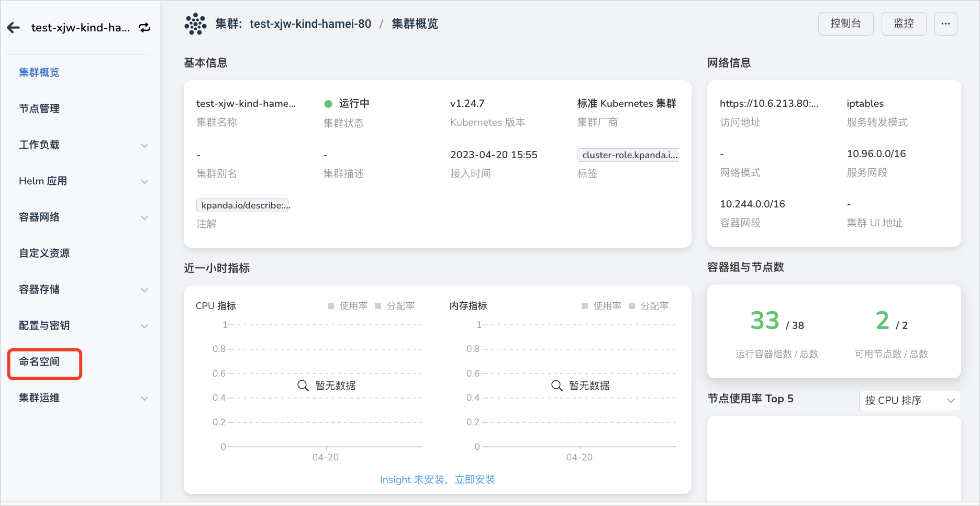This screenshot has width=980, height=506.
Task: Expand the 配置与密钥 menu chevron
Action: pyautogui.click(x=144, y=326)
